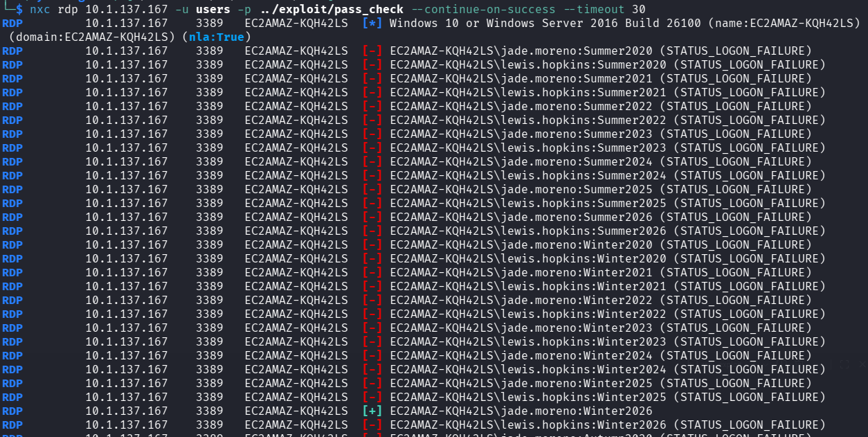Screen dimensions: 868x437
Task: Click 'jade.moreno:Winter2021' credential text
Action: (577, 273)
